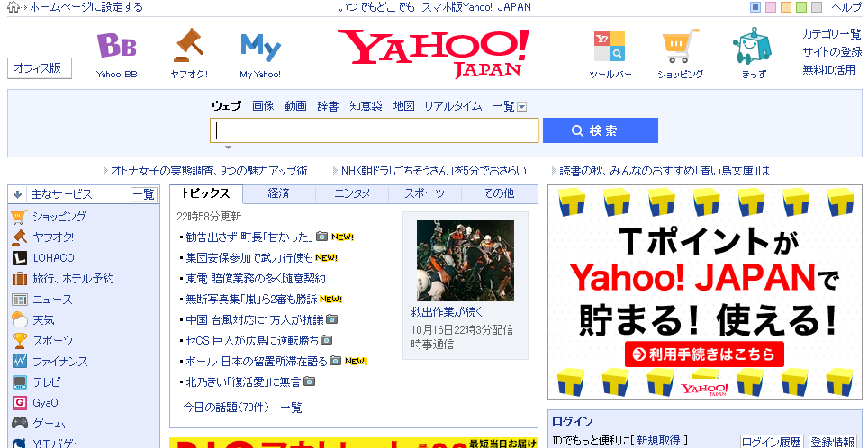Select the 知恵袋 search category
The height and width of the screenshot is (448, 868).
366,106
